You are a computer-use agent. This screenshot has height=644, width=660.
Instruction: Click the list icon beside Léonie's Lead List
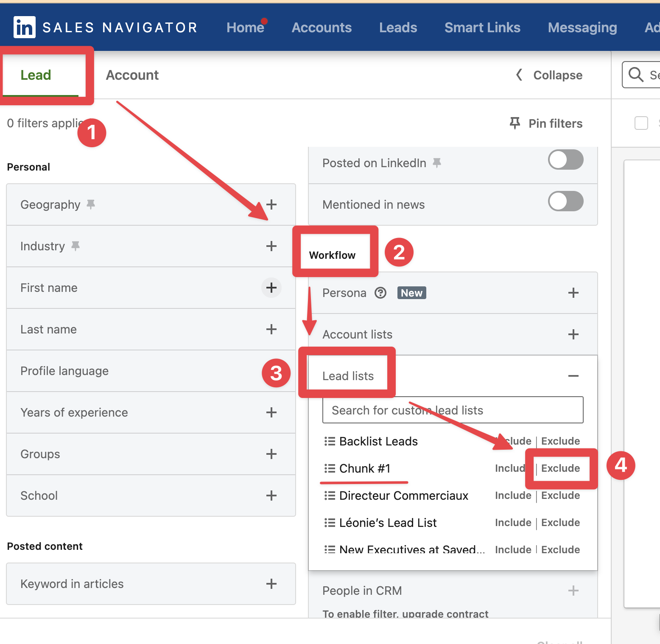coord(330,523)
